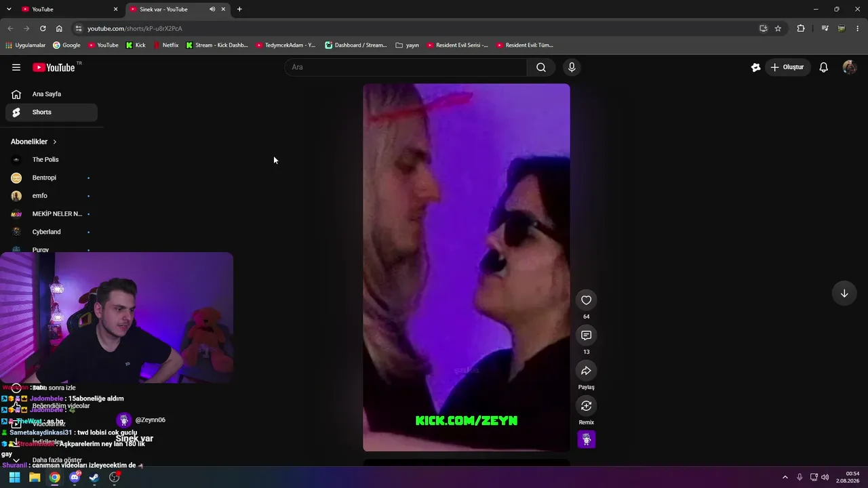Open the Oluştur create button
Viewport: 868px width, 488px height.
pos(787,67)
